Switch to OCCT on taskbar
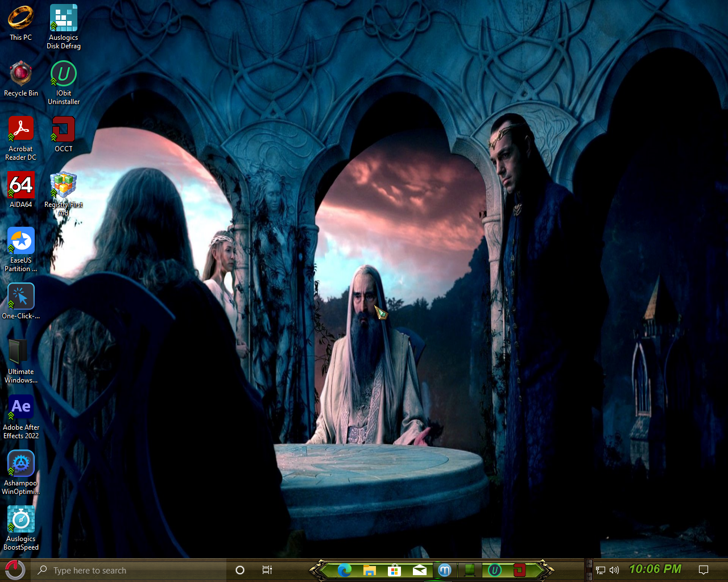The image size is (728, 582). 519,570
